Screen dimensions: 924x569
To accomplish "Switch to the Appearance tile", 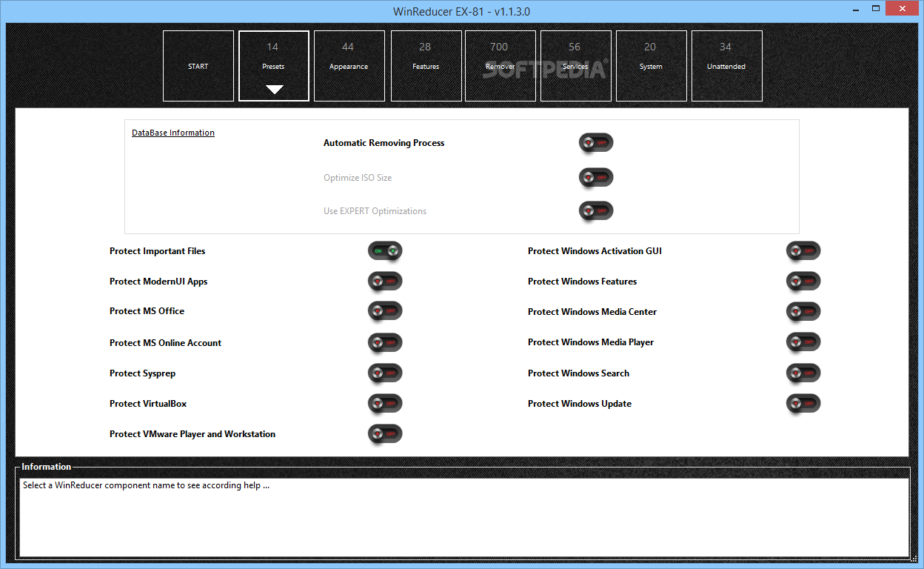I will click(349, 66).
